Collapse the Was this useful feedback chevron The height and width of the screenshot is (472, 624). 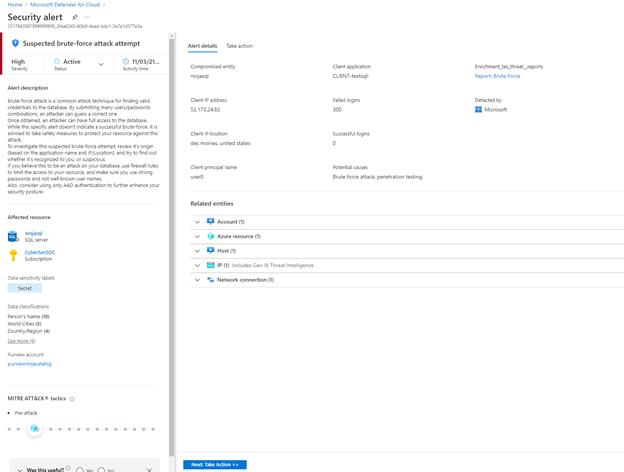(20, 470)
